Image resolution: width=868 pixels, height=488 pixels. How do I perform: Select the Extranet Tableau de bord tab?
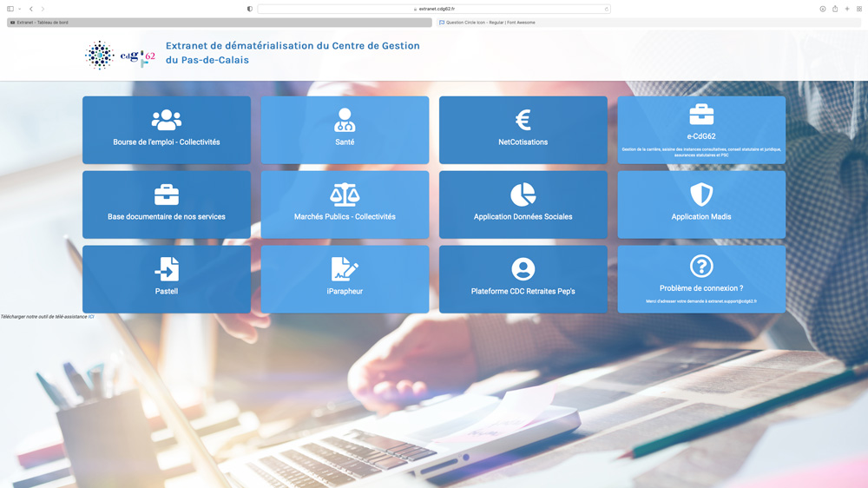(219, 23)
